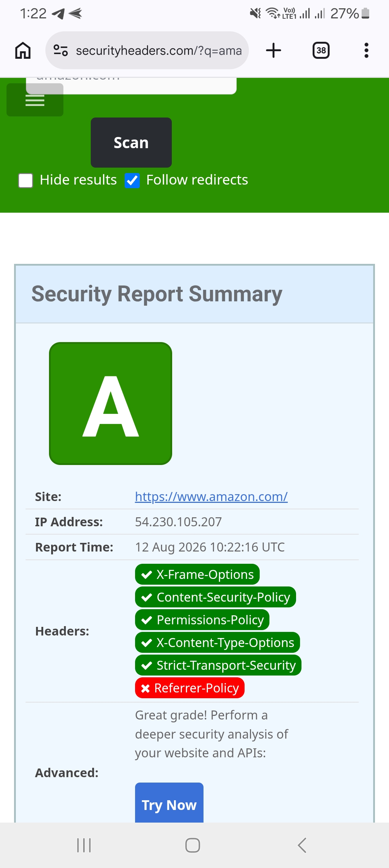Click the green grade A box

111,403
